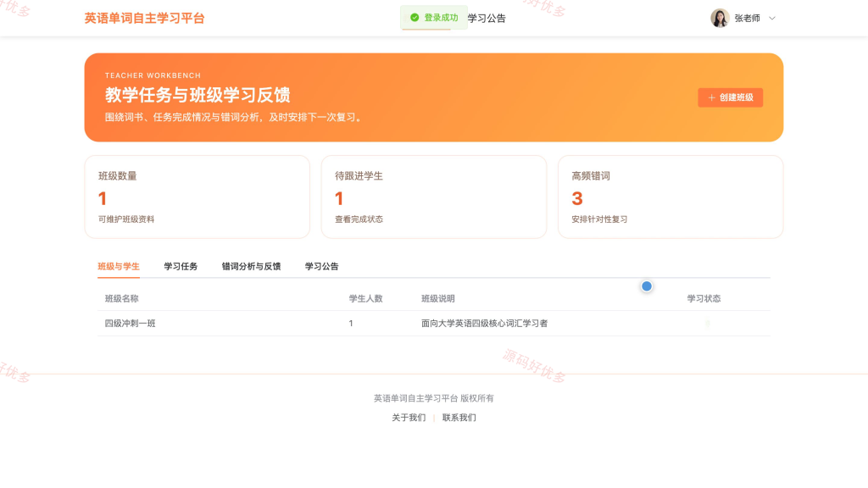Click the 班级名称 column header
868x488 pixels.
pos(122,298)
